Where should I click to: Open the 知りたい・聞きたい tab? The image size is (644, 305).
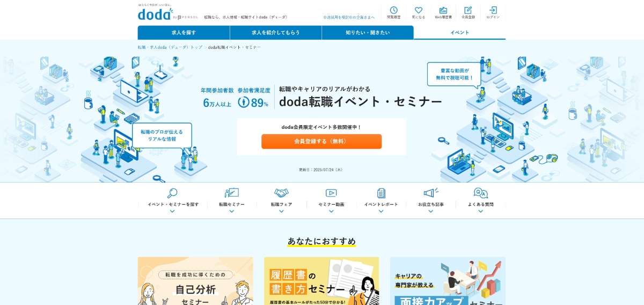[368, 32]
